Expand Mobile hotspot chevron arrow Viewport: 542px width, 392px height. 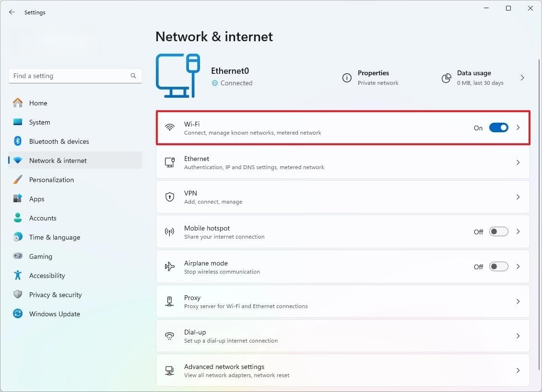coord(518,232)
